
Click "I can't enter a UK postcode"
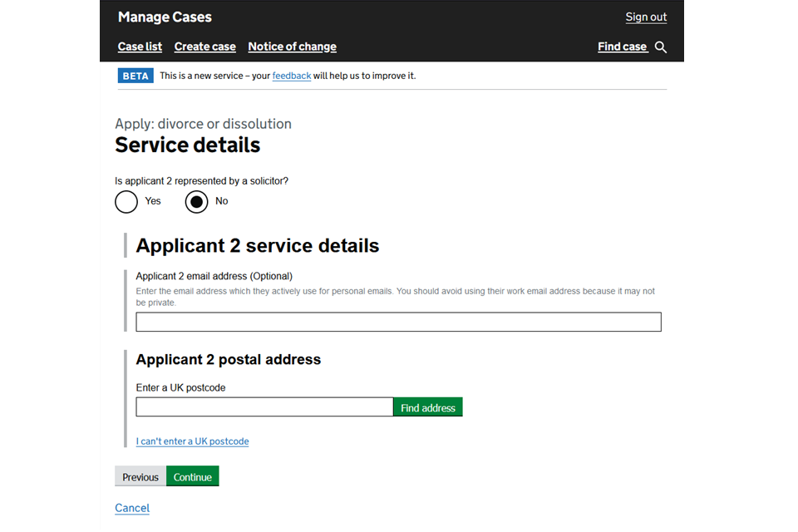point(192,441)
